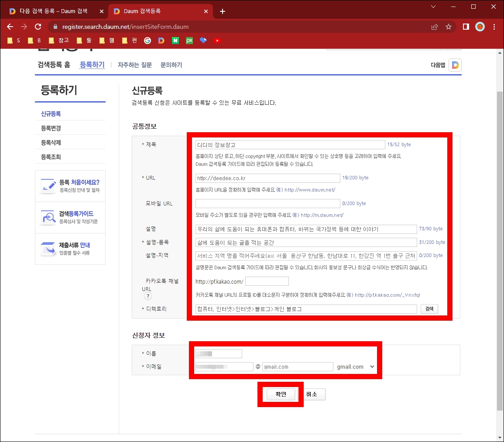
Task: Click the document icon beside 제출서류 안내
Action: click(48, 249)
